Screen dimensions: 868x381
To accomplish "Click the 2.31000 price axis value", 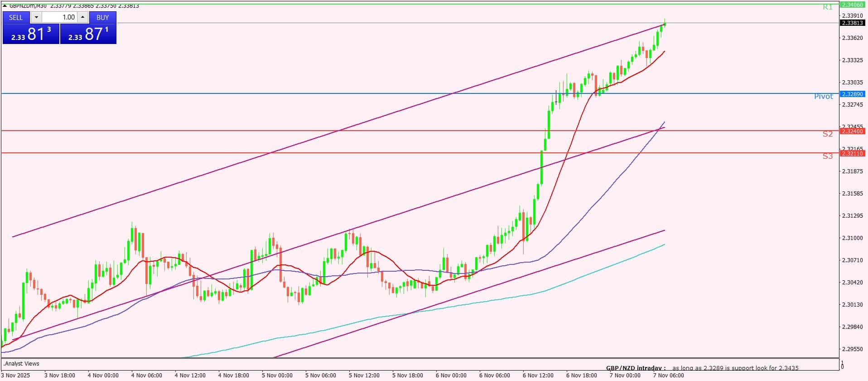I will pos(852,238).
